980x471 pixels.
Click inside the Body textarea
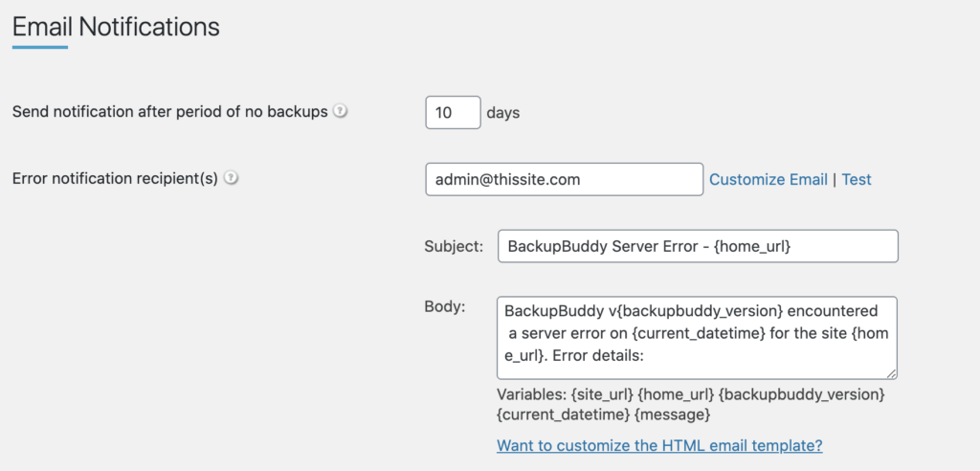(697, 338)
